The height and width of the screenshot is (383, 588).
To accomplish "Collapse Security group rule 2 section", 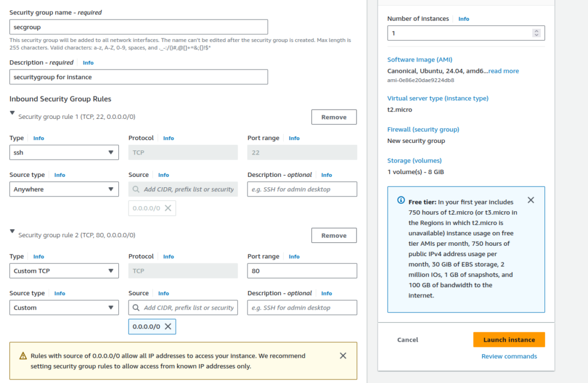I will (13, 231).
